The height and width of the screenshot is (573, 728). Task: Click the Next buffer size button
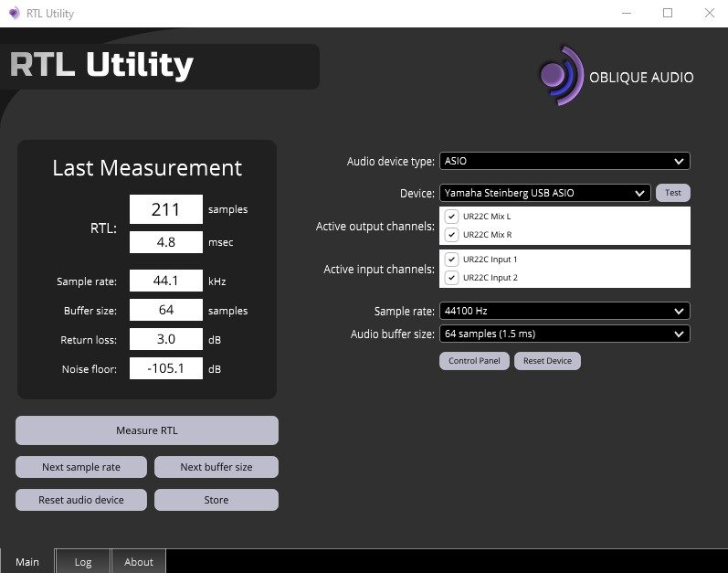[x=216, y=467]
